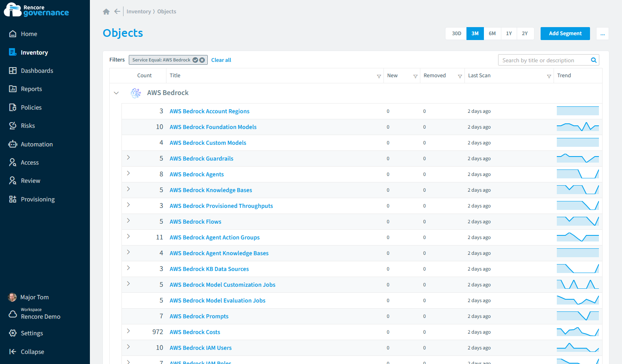This screenshot has width=622, height=364.
Task: Expand the Agent Action Groups row
Action: pyautogui.click(x=128, y=236)
